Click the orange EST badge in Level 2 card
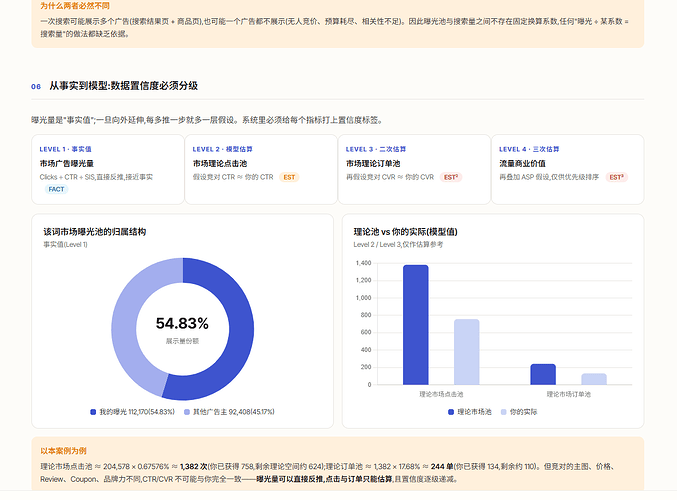Viewport: 677px width, 500px height. point(289,177)
